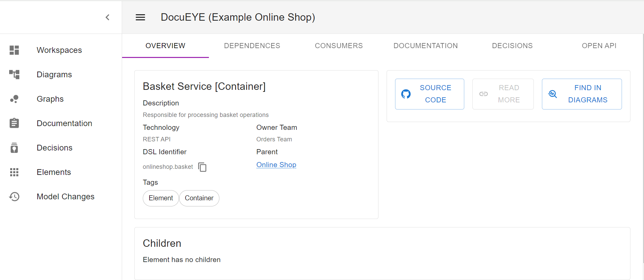Toggle the hamburger navigation menu
Image resolution: width=644 pixels, height=280 pixels.
(x=140, y=17)
